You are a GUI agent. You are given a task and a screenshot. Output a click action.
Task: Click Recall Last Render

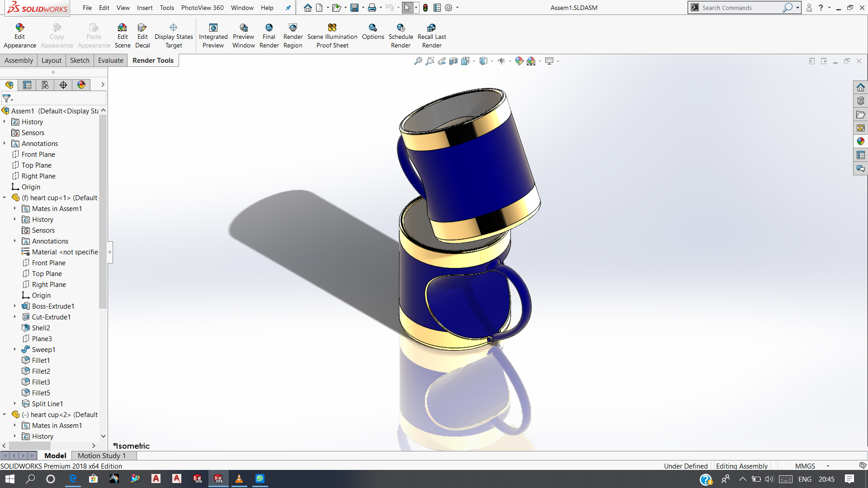pos(432,36)
